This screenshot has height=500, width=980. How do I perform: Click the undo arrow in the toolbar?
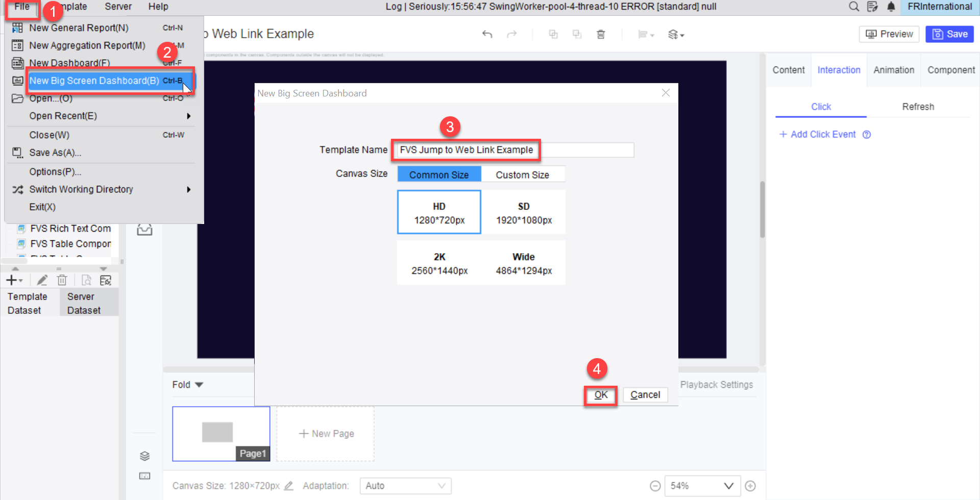pos(487,34)
